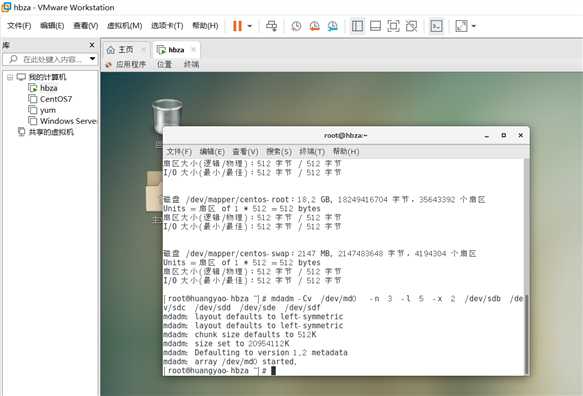Click 终端 in the guest top bar
The width and height of the screenshot is (583, 396).
(191, 64)
